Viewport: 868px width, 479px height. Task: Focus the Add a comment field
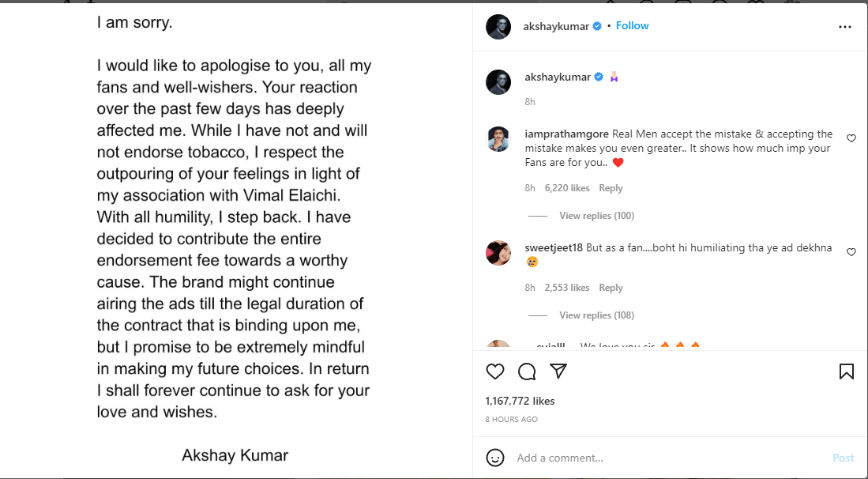(x=663, y=458)
